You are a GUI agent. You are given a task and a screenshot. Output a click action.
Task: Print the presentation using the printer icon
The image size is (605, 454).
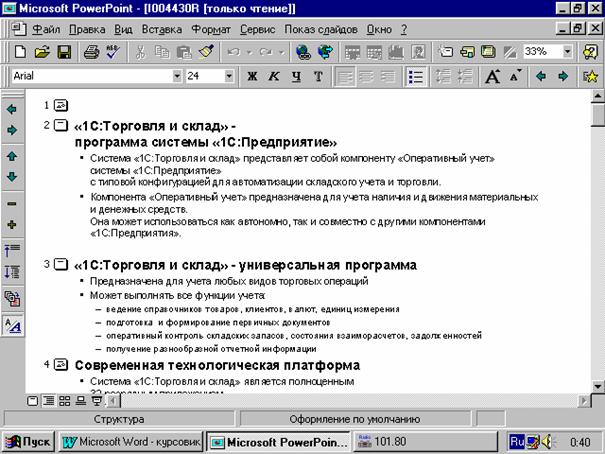[91, 51]
